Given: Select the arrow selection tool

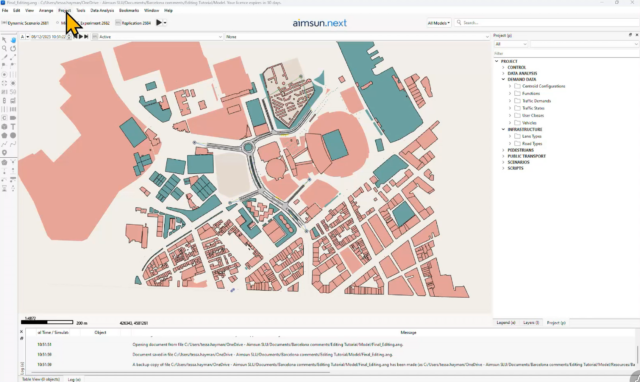Looking at the screenshot, I should coord(4,40).
